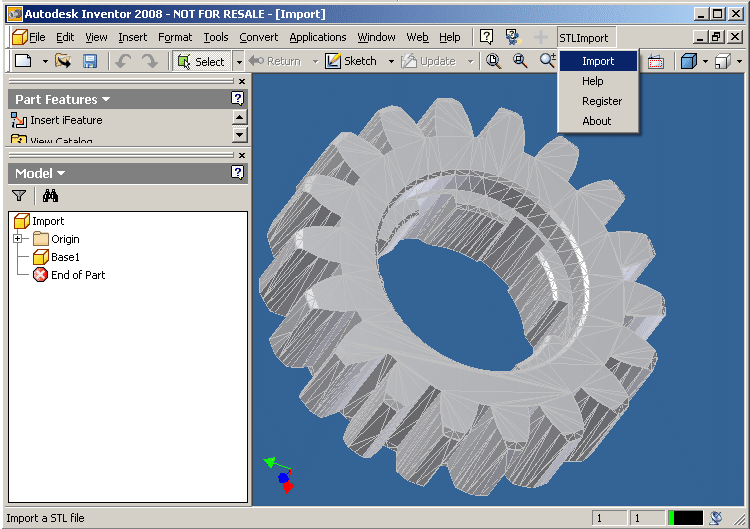Choose Register from the STLImport menu
The width and height of the screenshot is (750, 529).
[x=598, y=101]
